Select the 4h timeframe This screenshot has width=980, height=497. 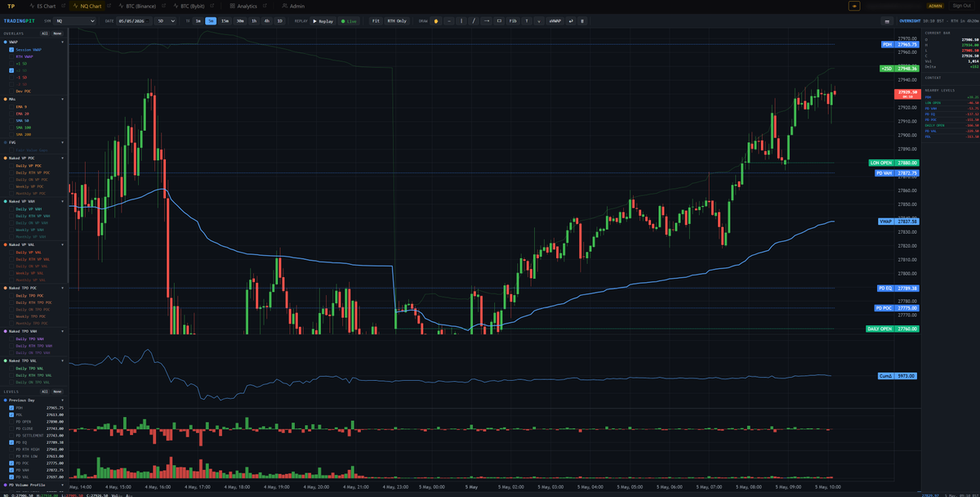266,20
